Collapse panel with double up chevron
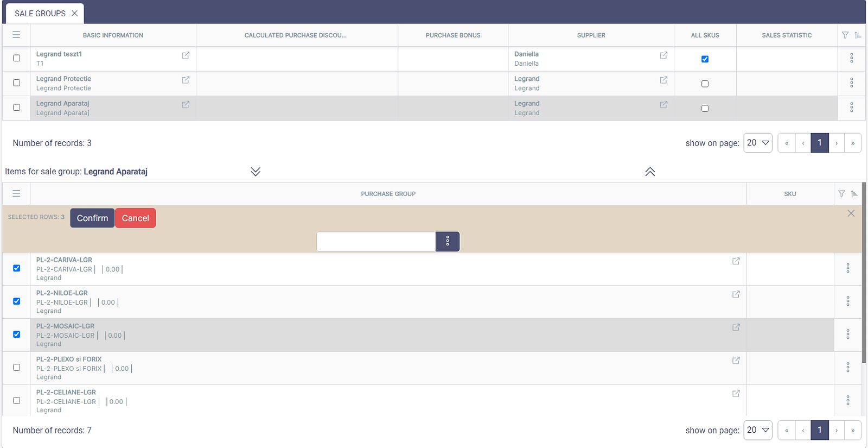Image resolution: width=868 pixels, height=448 pixels. tap(650, 172)
